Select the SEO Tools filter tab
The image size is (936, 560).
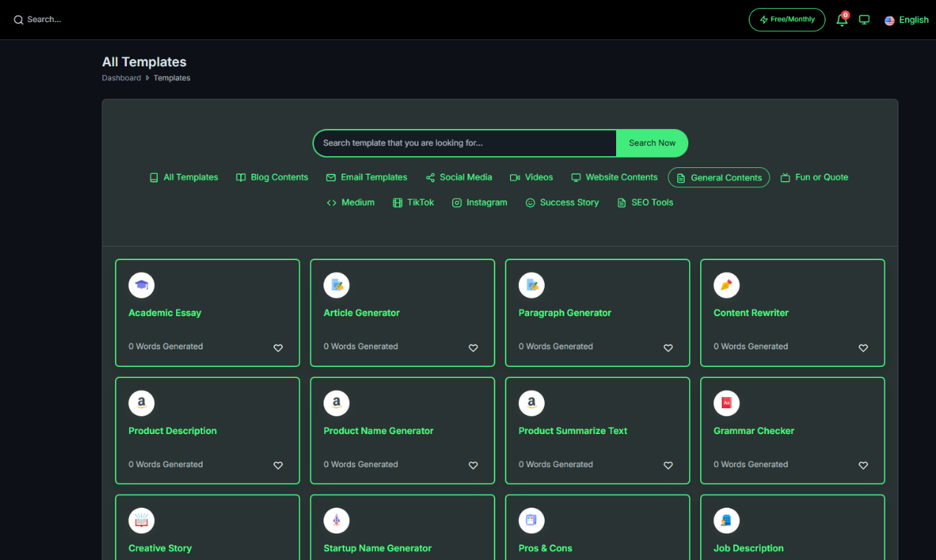click(x=645, y=202)
